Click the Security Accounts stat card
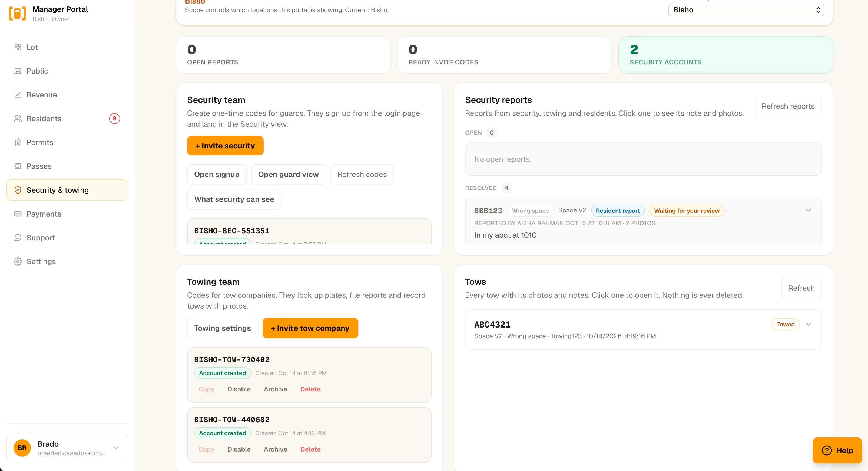 [x=726, y=55]
